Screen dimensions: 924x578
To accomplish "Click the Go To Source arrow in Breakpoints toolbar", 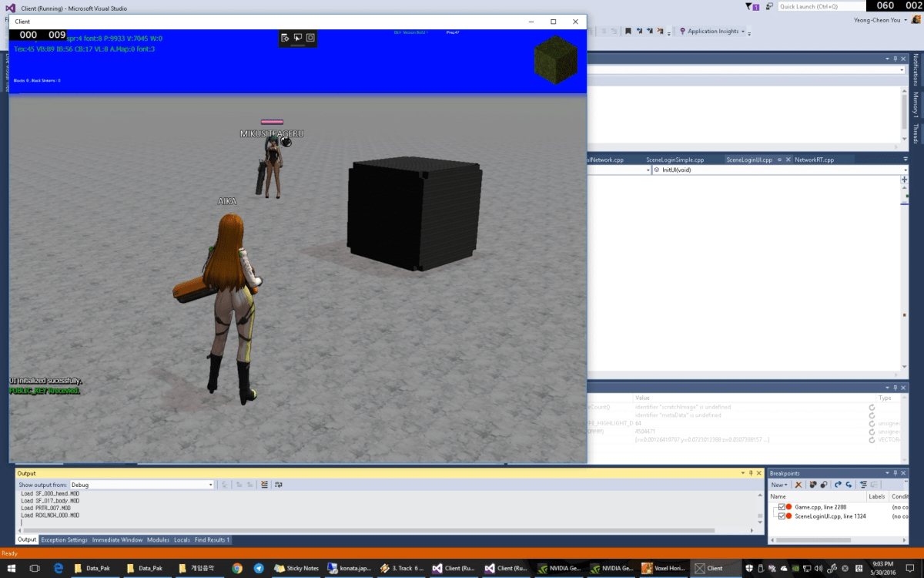I will click(x=838, y=485).
